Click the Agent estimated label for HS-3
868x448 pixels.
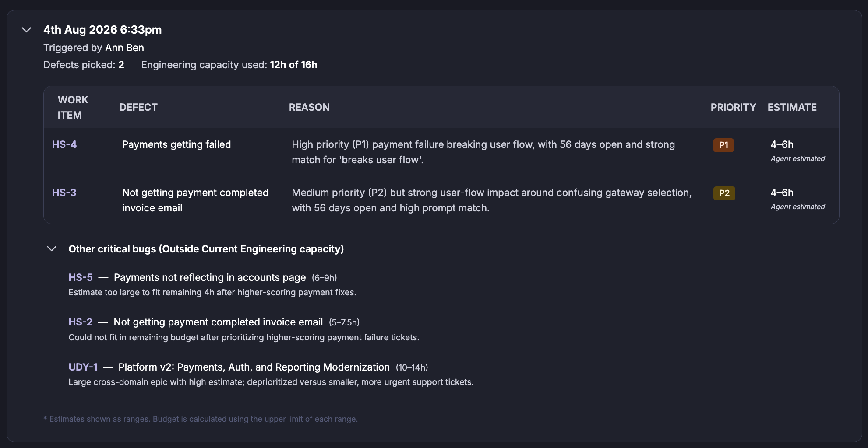(797, 206)
